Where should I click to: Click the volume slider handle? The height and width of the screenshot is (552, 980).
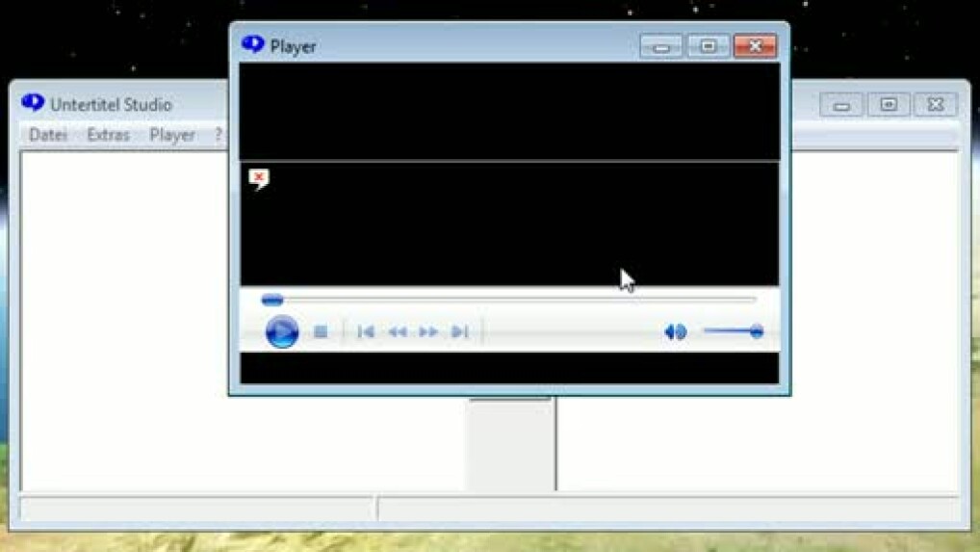(757, 331)
